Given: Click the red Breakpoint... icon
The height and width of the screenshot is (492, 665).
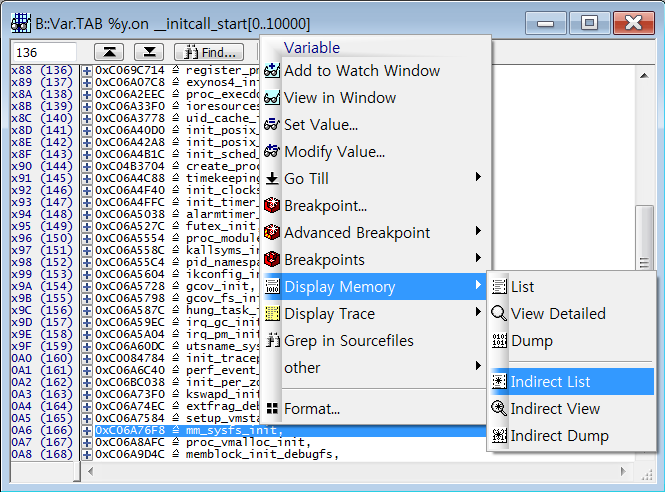Looking at the screenshot, I should pos(272,206).
